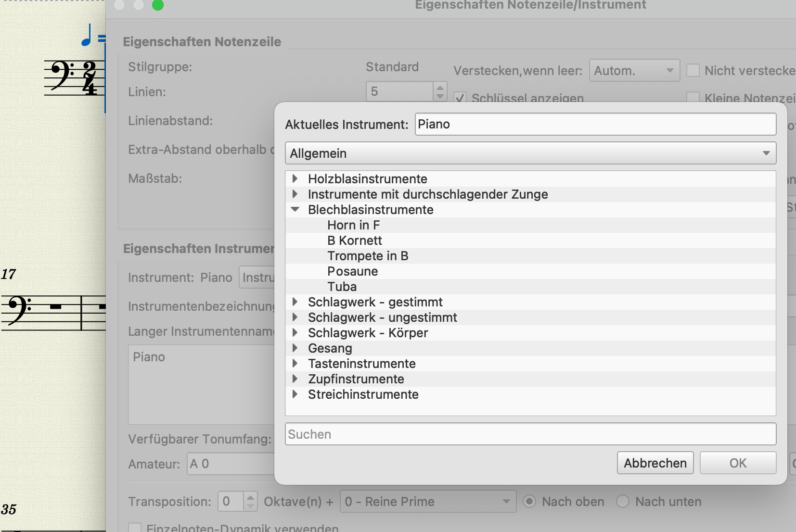Image resolution: width=796 pixels, height=532 pixels.
Task: Select Horn in F
Action: click(354, 225)
